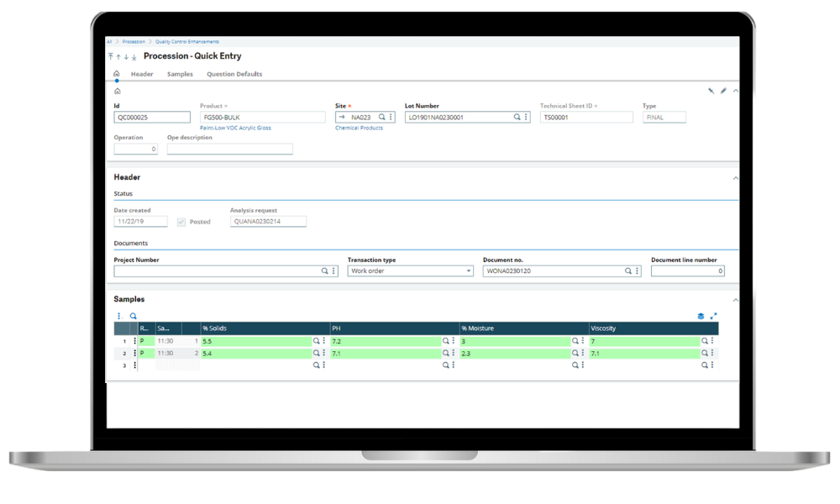Click the Operation field

pyautogui.click(x=135, y=149)
